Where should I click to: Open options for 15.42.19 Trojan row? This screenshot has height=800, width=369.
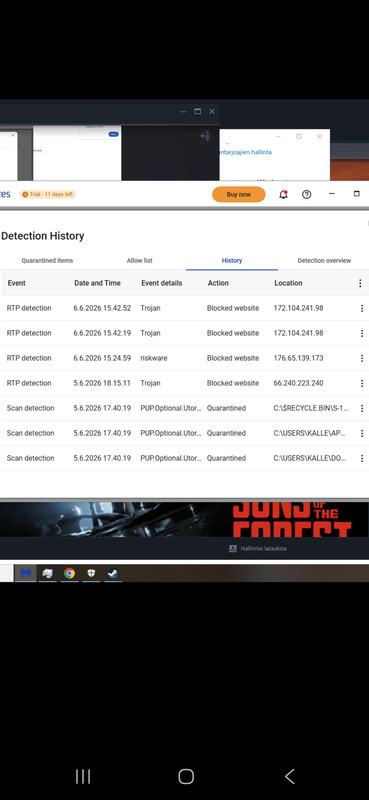[362, 333]
